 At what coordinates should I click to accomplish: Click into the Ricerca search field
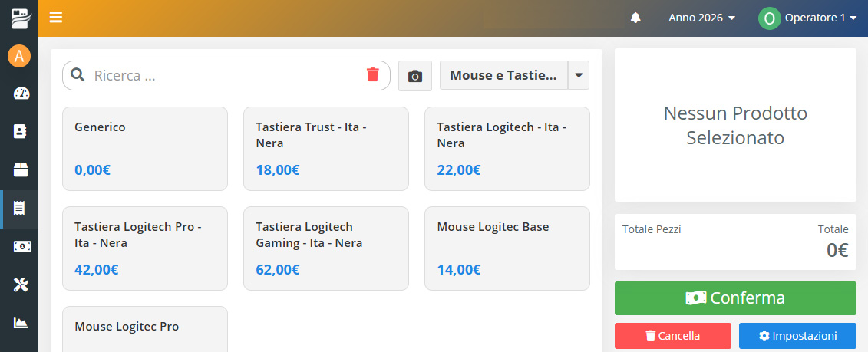[226, 75]
